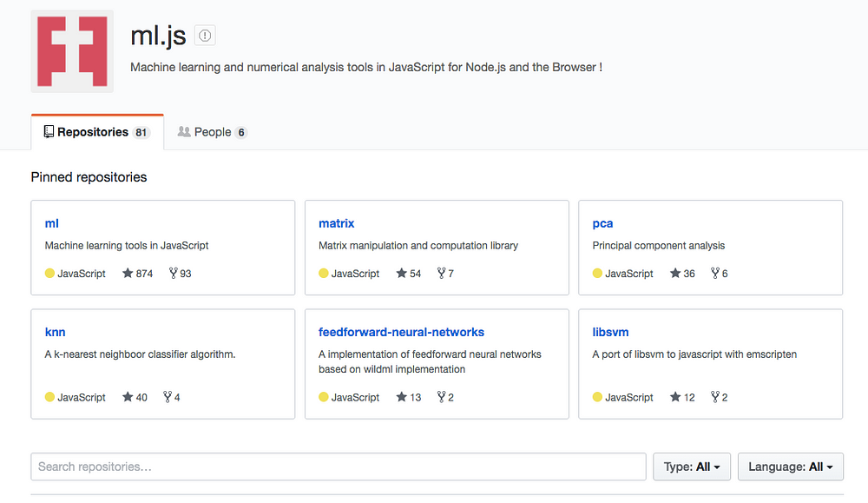Click the ml.js organization avatar logo
This screenshot has height=503, width=868.
[72, 51]
